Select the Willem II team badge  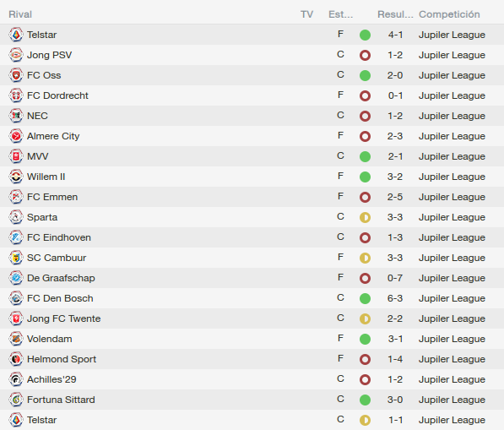tap(16, 177)
